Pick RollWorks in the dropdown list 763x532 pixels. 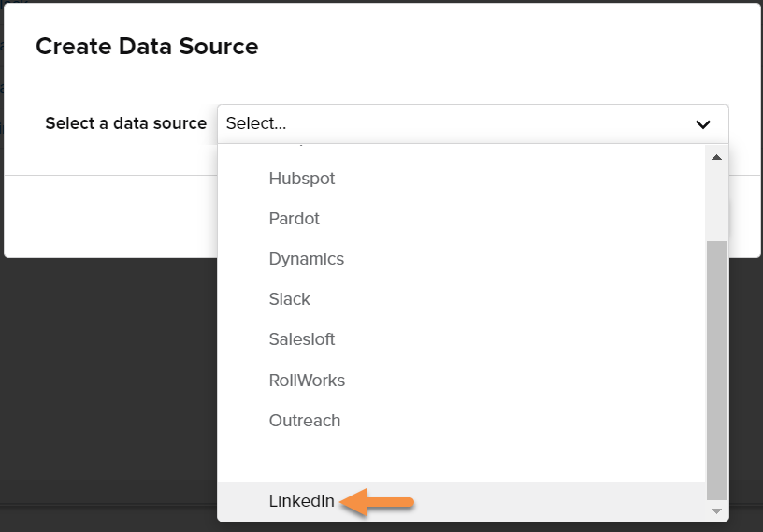pos(461,381)
